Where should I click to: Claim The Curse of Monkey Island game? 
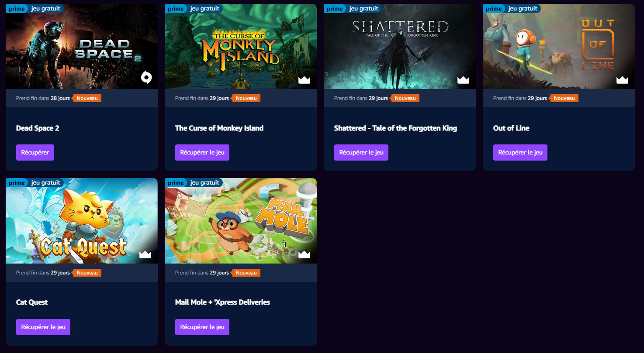point(202,152)
